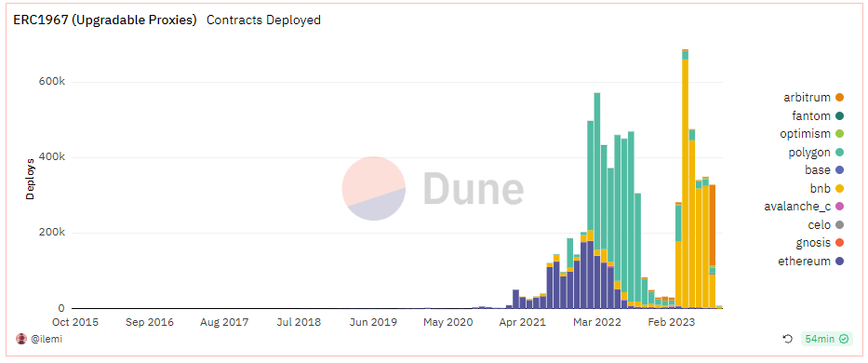Click the Contracts Deployed subtitle
Image resolution: width=868 pixels, height=363 pixels.
pyautogui.click(x=263, y=20)
